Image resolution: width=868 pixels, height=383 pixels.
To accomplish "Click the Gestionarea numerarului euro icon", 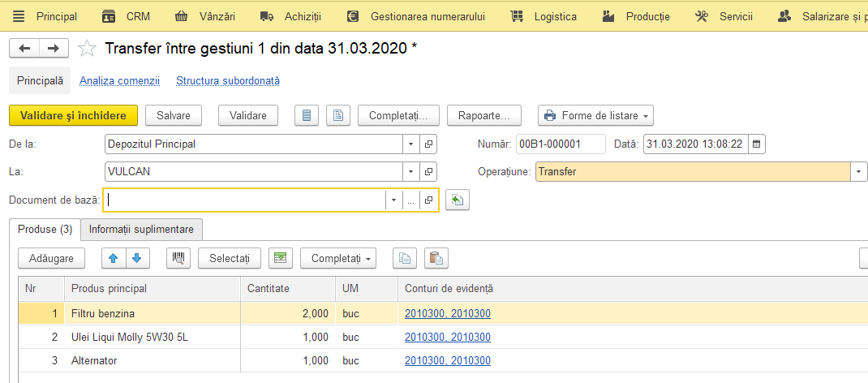I will (353, 16).
